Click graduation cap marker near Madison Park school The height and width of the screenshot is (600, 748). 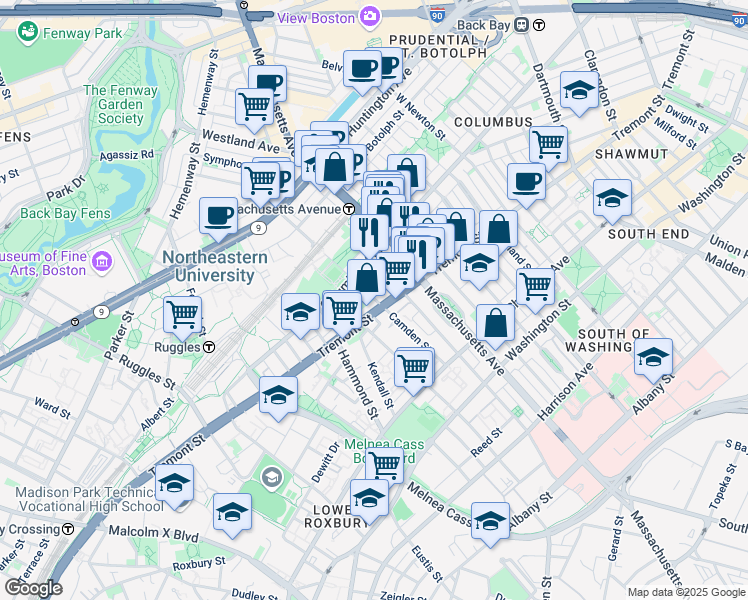click(175, 486)
